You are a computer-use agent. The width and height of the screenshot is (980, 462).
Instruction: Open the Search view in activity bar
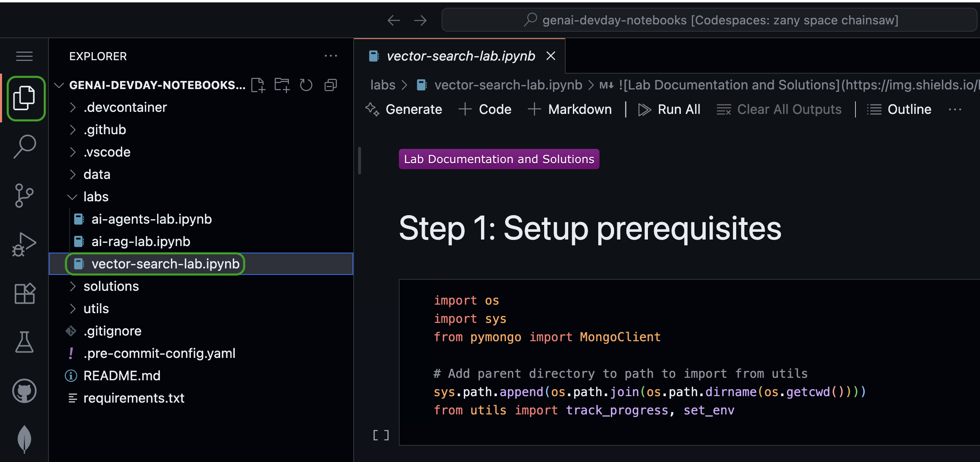click(x=24, y=146)
